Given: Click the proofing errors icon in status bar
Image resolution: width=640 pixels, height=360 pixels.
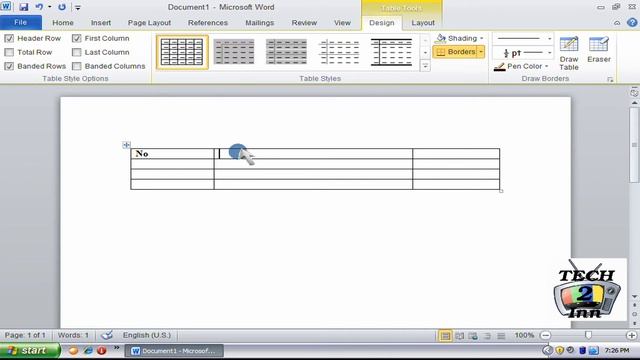Looking at the screenshot, I should [107, 335].
